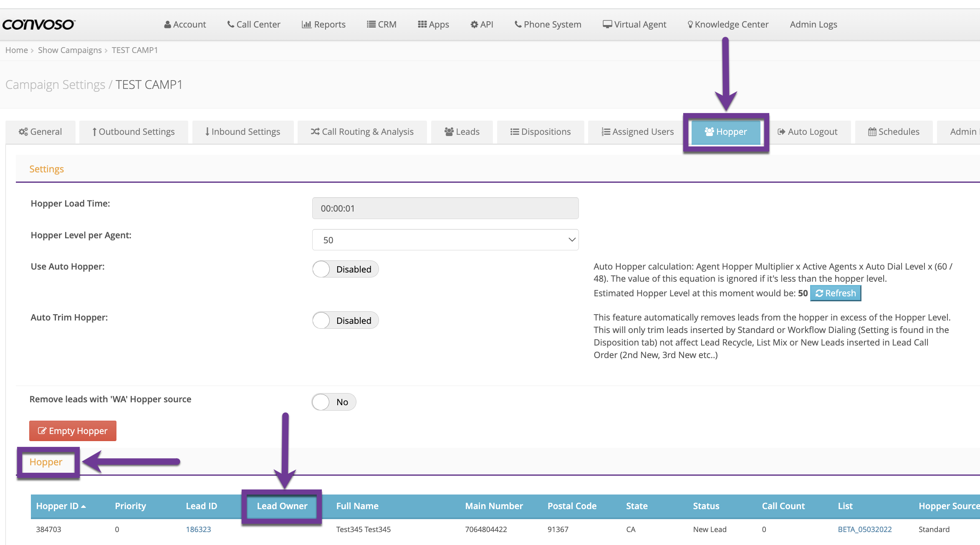This screenshot has width=980, height=545.
Task: Enable the Use Auto Hopper toggle
Action: click(345, 269)
